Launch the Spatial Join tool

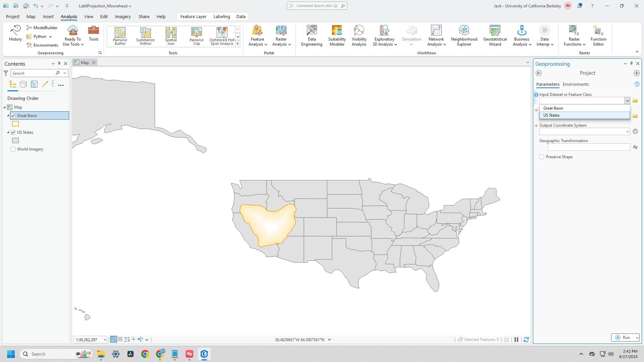click(171, 36)
